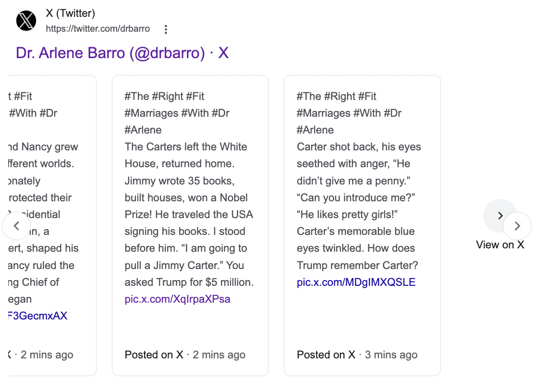
Task: Go to previous tweet with left arrow
Action: (x=16, y=226)
